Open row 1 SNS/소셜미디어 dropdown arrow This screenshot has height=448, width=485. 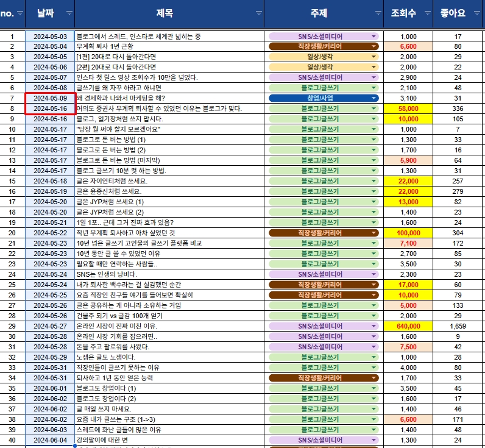[x=373, y=37]
